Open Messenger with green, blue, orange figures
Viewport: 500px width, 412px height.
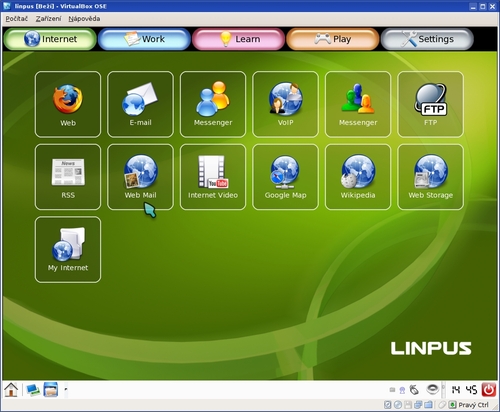pyautogui.click(x=358, y=104)
